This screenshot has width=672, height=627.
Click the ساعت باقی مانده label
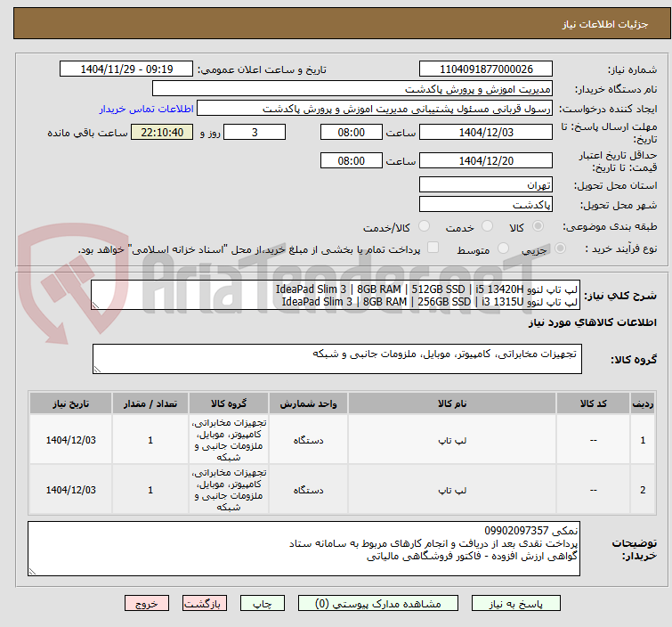[x=87, y=133]
